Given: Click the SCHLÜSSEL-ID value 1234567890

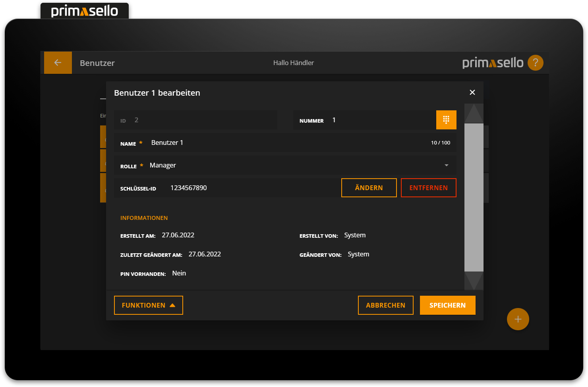Looking at the screenshot, I should [x=188, y=187].
